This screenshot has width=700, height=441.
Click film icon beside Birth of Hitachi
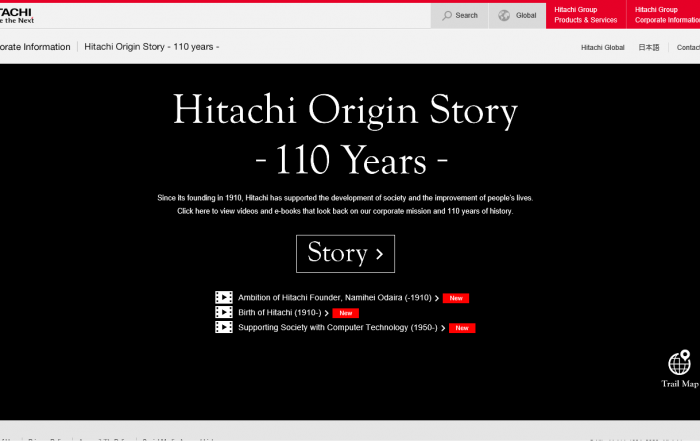[224, 312]
